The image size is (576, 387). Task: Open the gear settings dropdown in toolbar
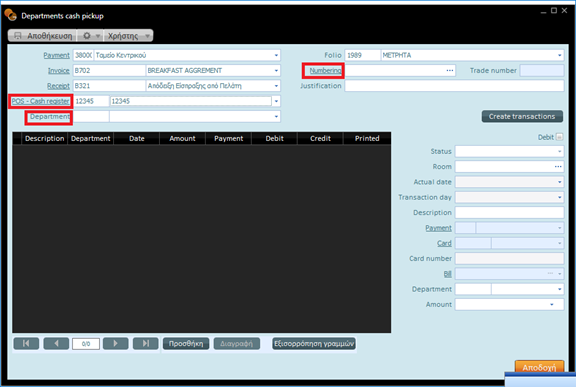tap(90, 36)
